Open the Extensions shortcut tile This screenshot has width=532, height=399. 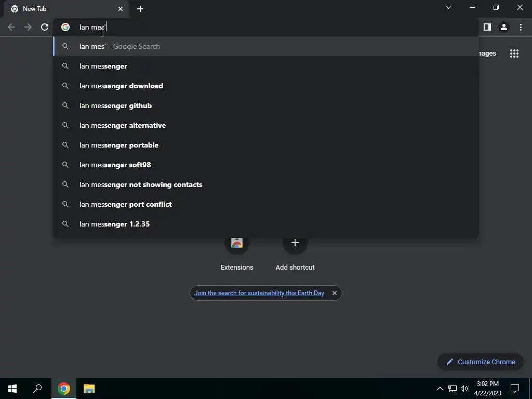click(x=237, y=253)
